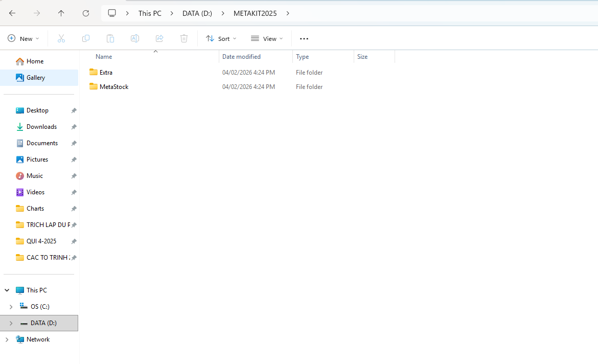Open the See more ellipsis menu
Screen dimensions: 598x364
[304, 39]
